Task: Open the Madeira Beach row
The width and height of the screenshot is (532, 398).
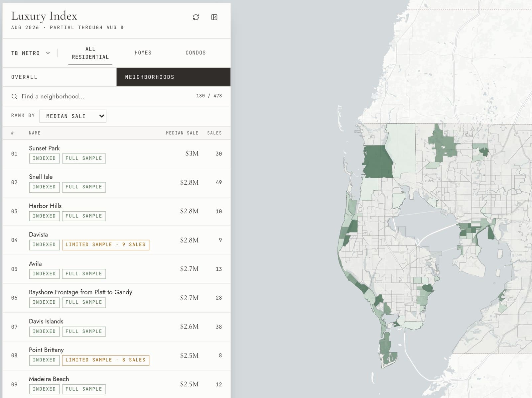Action: pos(116,384)
